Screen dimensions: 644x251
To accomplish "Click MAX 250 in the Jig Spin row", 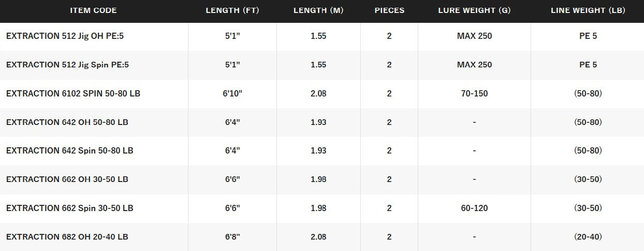I will point(474,65).
